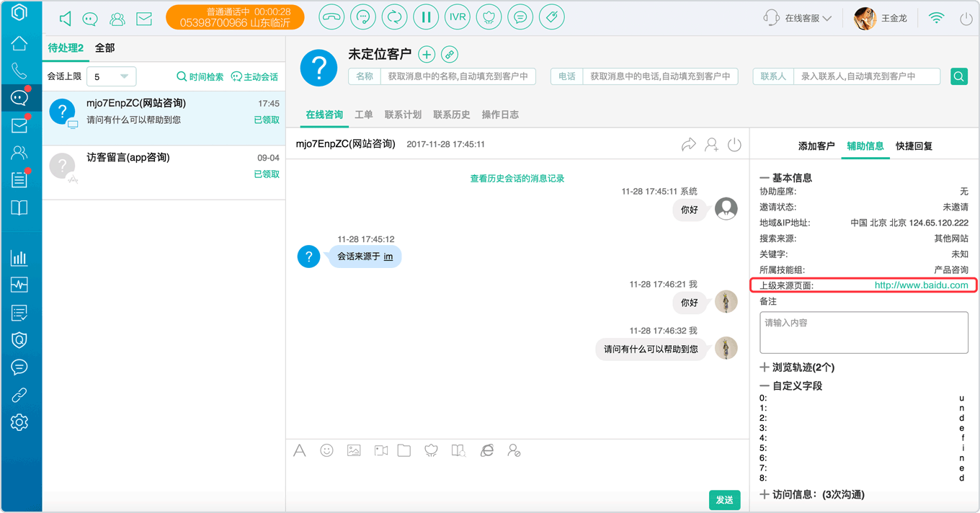Collapse the 基本信息 section
980x513 pixels.
pos(786,178)
